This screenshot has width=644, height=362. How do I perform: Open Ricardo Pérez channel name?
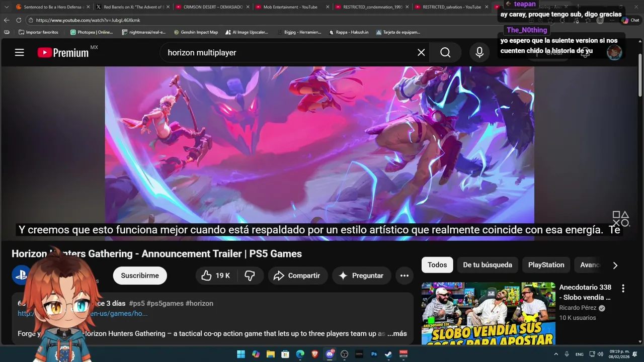(x=578, y=308)
